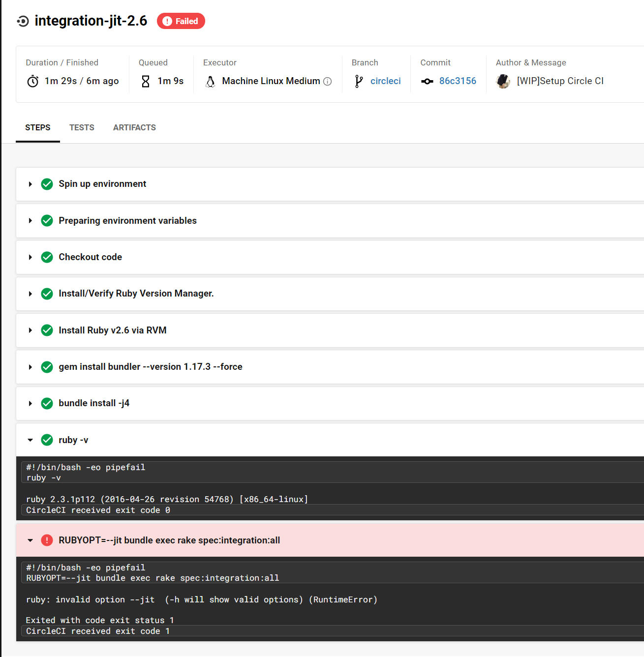Viewport: 644px width, 657px height.
Task: Click success icon for gem install bundler
Action: click(47, 367)
